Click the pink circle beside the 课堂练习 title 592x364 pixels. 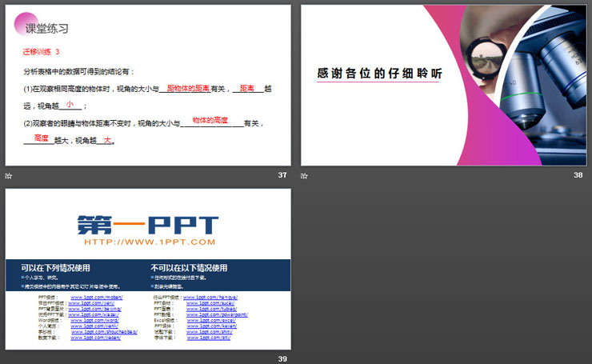click(x=23, y=25)
